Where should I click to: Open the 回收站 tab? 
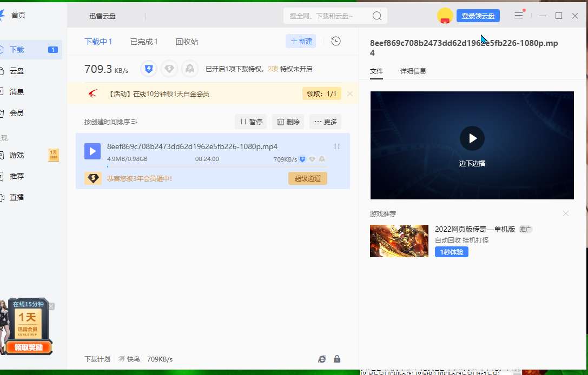[187, 42]
